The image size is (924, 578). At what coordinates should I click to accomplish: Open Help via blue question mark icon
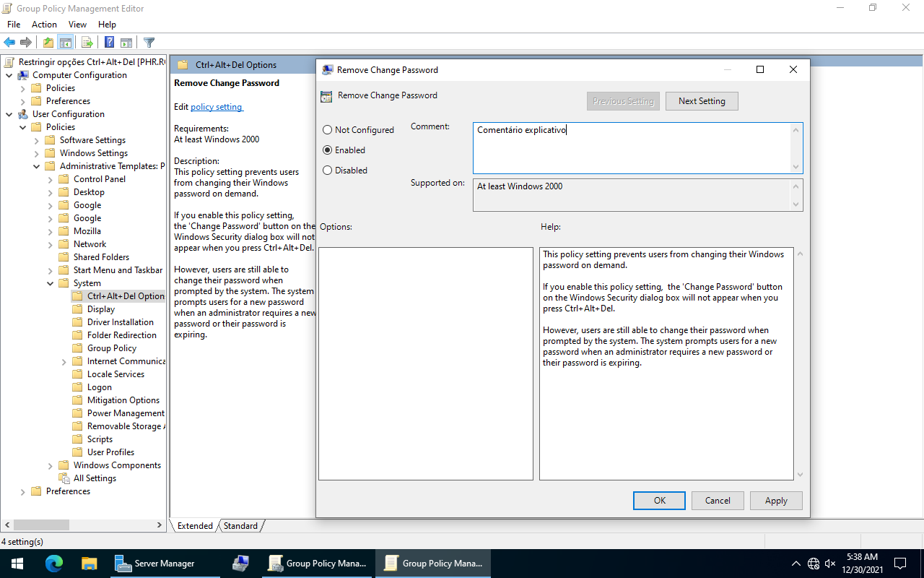pos(109,43)
